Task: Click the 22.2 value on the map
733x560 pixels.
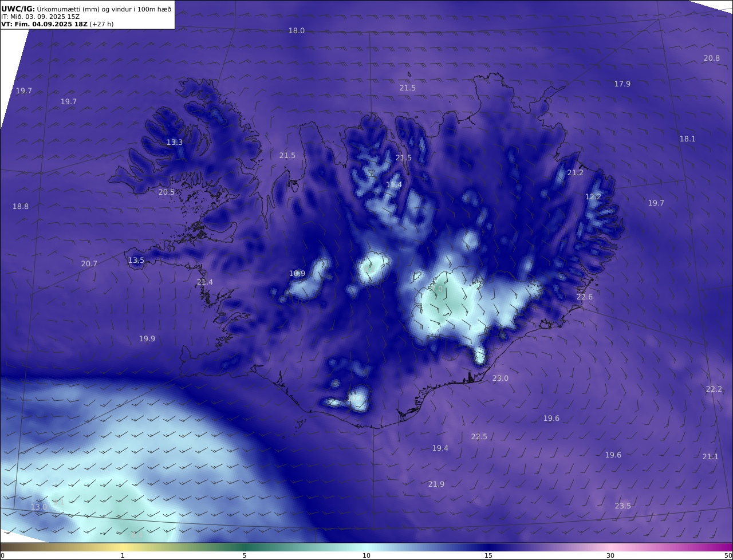Action: (714, 389)
